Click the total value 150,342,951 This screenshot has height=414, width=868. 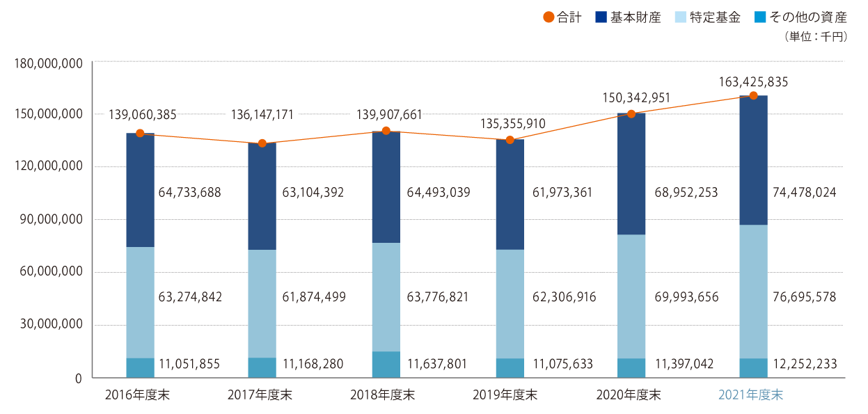click(636, 98)
